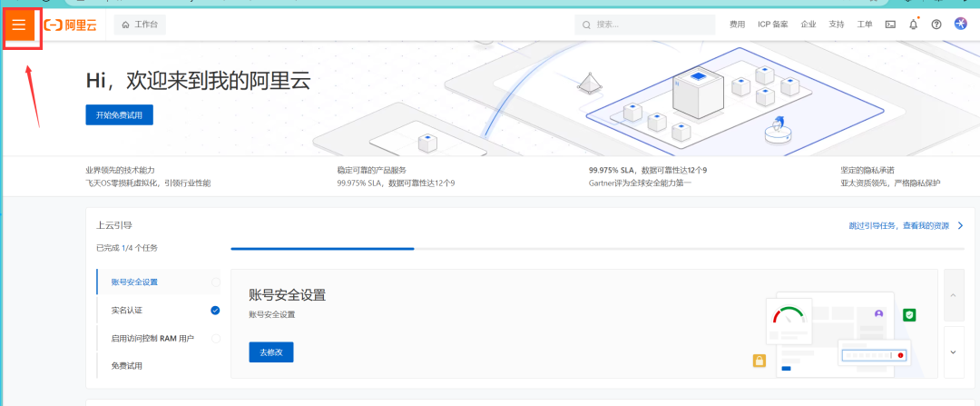This screenshot has height=406, width=980.
Task: Click 业界领先的技术能力 text
Action: [x=120, y=170]
